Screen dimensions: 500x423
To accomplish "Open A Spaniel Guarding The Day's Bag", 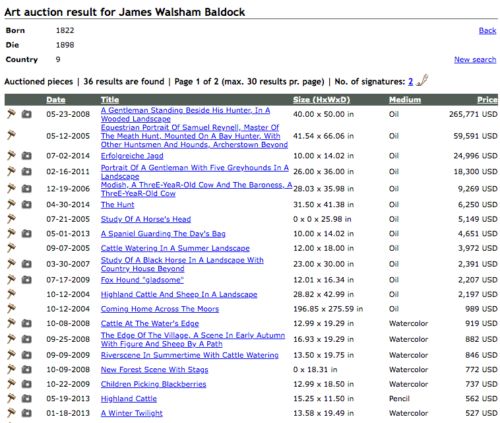I will point(163,234).
